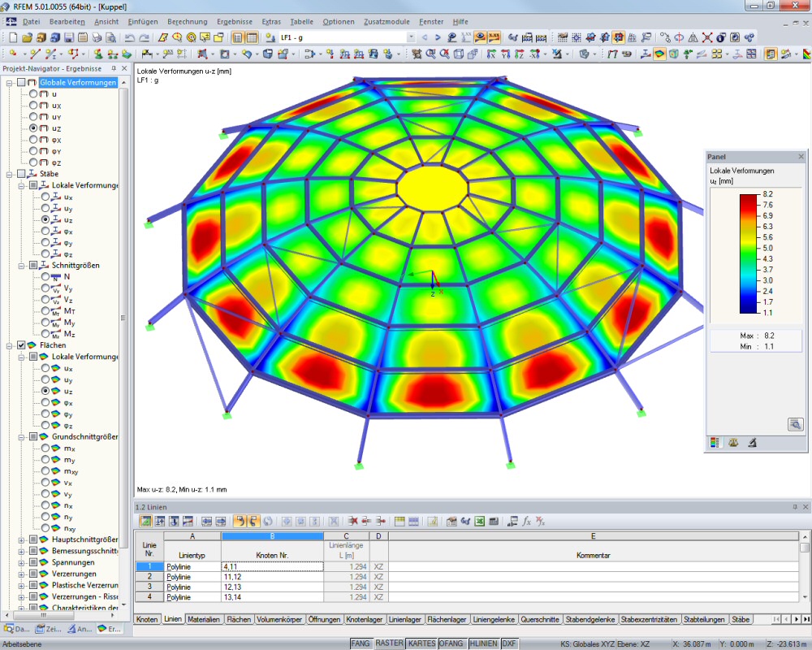Switch to the Knoten table tab
Image resolution: width=812 pixels, height=650 pixels.
[147, 619]
